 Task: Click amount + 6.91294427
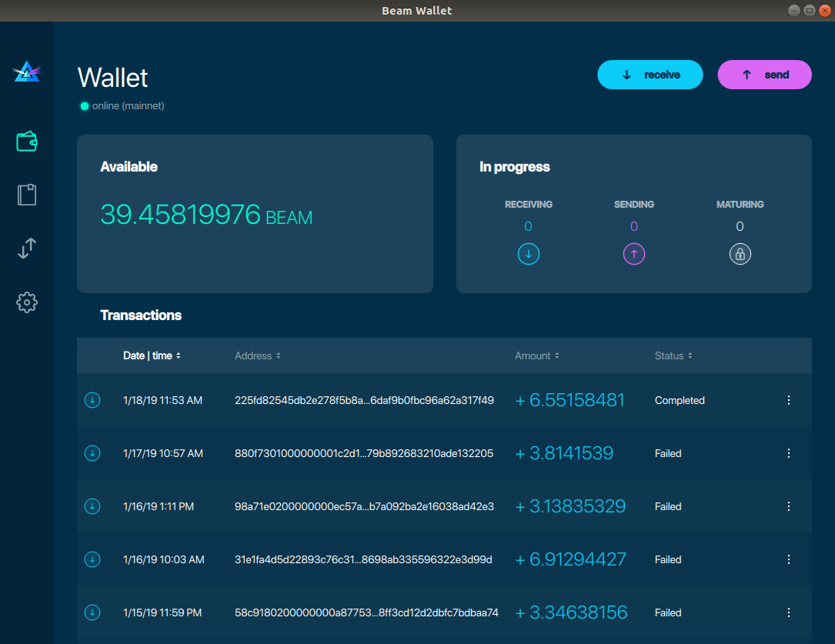pyautogui.click(x=571, y=559)
